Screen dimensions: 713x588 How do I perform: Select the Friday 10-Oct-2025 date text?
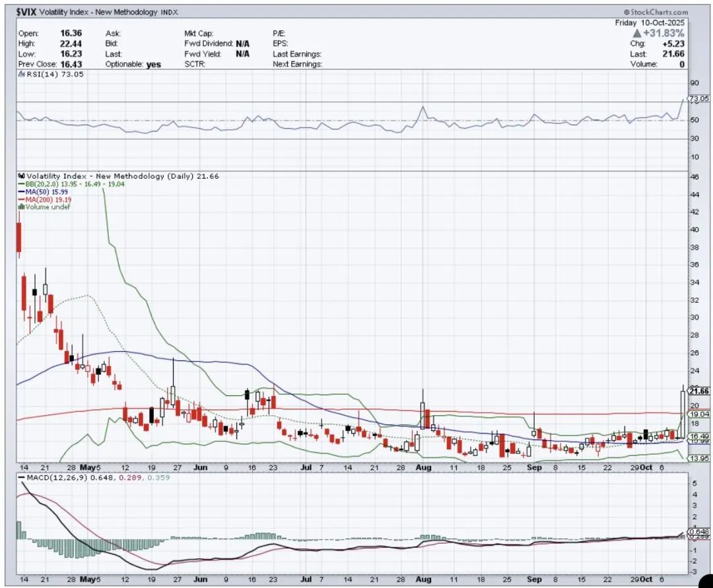(x=650, y=22)
